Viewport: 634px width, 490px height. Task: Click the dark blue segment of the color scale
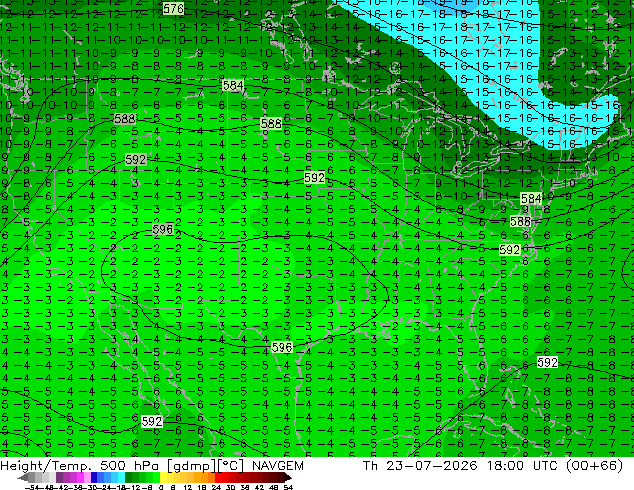(x=94, y=477)
